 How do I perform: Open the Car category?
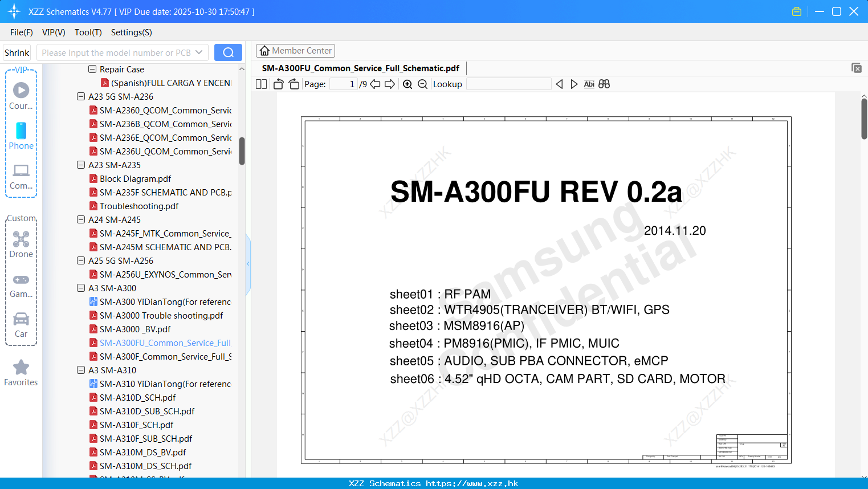click(x=21, y=325)
